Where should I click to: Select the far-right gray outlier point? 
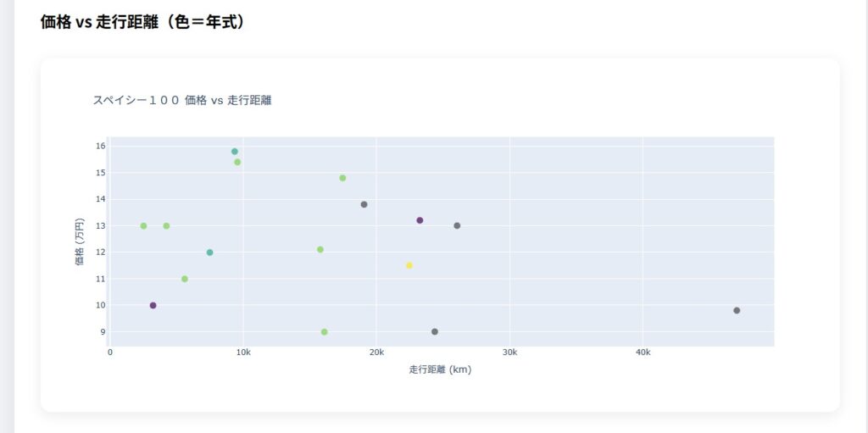coord(737,310)
